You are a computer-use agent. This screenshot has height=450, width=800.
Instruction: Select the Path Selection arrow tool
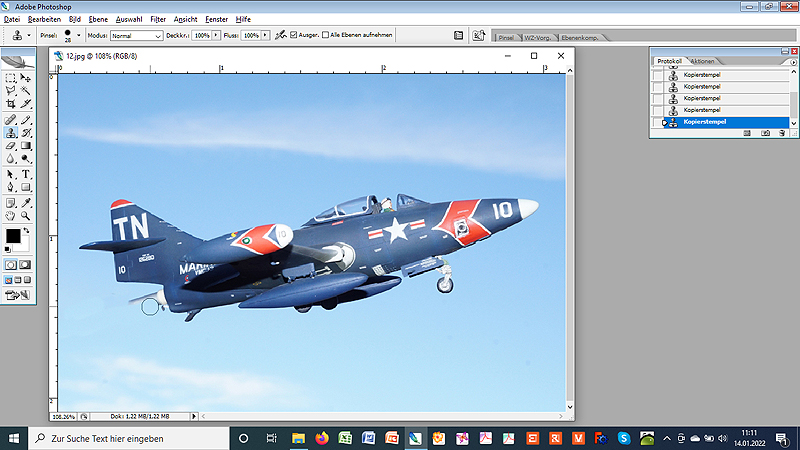pos(11,174)
